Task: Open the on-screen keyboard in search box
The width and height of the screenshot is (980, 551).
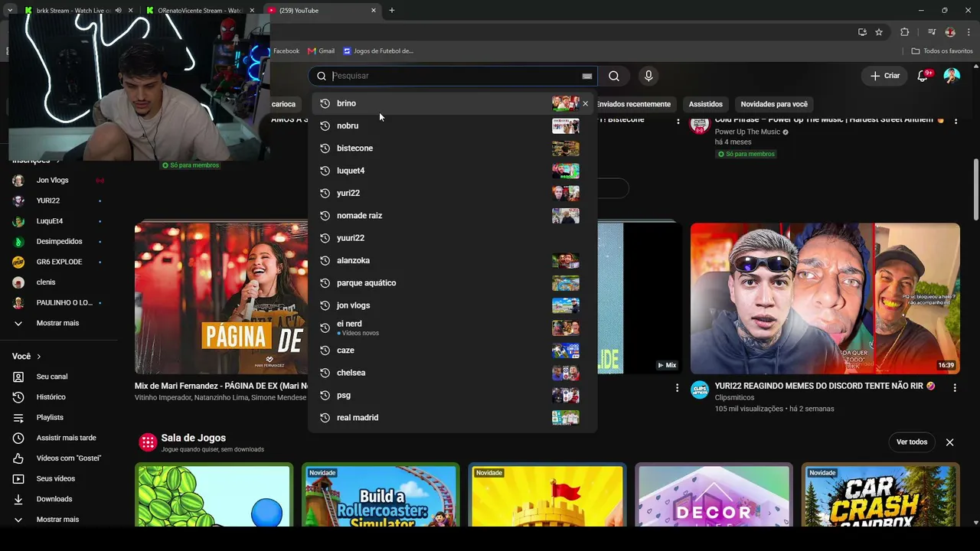Action: [x=587, y=76]
